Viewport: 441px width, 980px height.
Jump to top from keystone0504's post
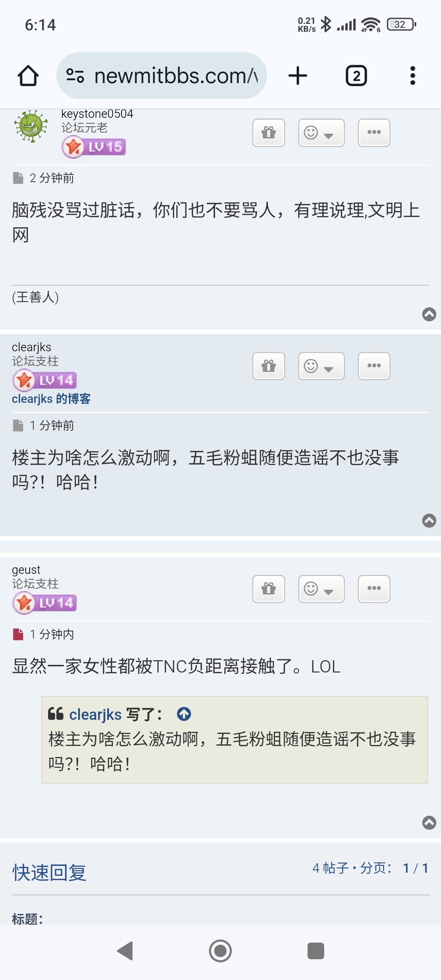click(429, 314)
